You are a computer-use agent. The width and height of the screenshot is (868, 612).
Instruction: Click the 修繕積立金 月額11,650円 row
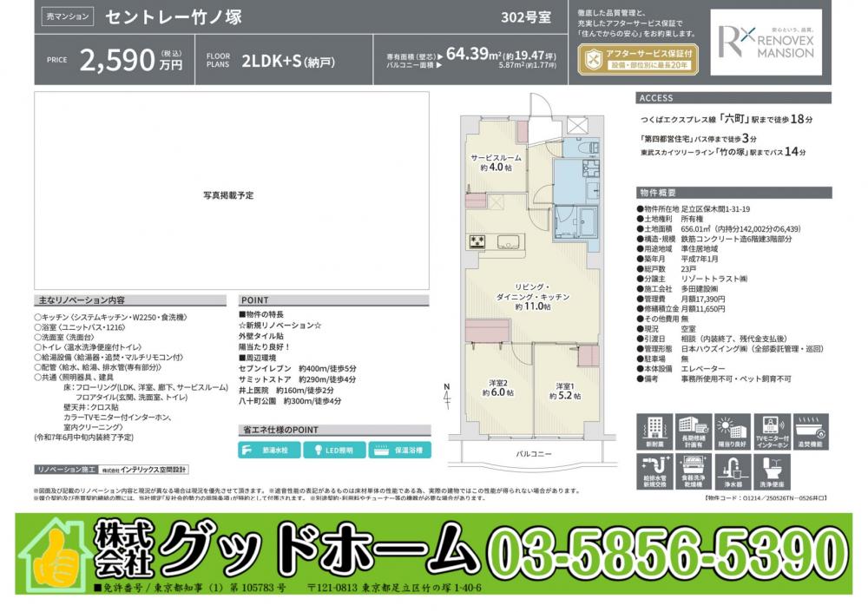coord(681,309)
